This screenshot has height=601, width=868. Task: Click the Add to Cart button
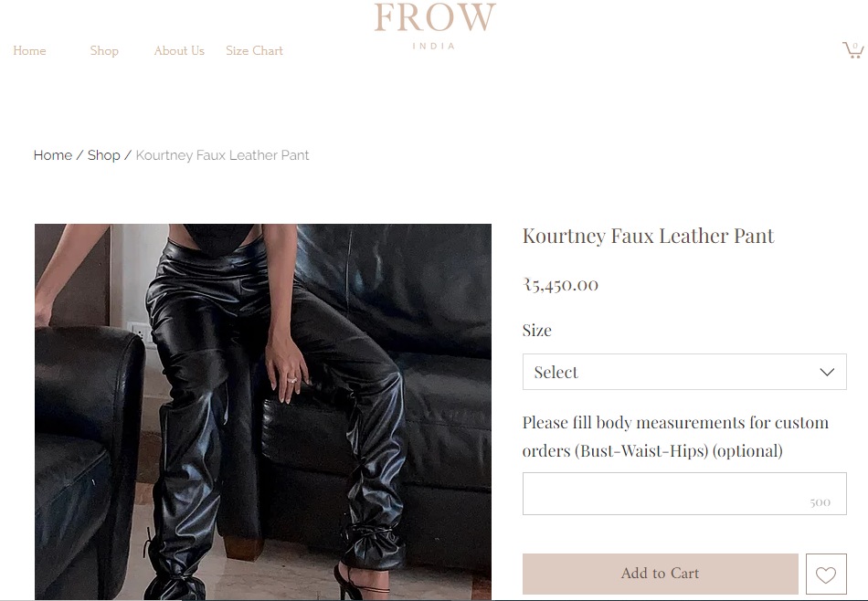[x=660, y=574]
